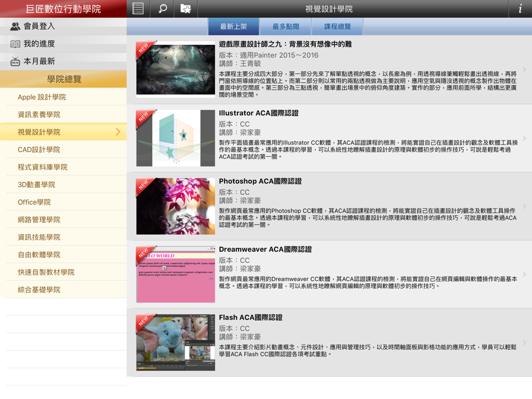The width and height of the screenshot is (532, 399).
Task: Open 本月最新 in sidebar
Action: pyautogui.click(x=63, y=62)
